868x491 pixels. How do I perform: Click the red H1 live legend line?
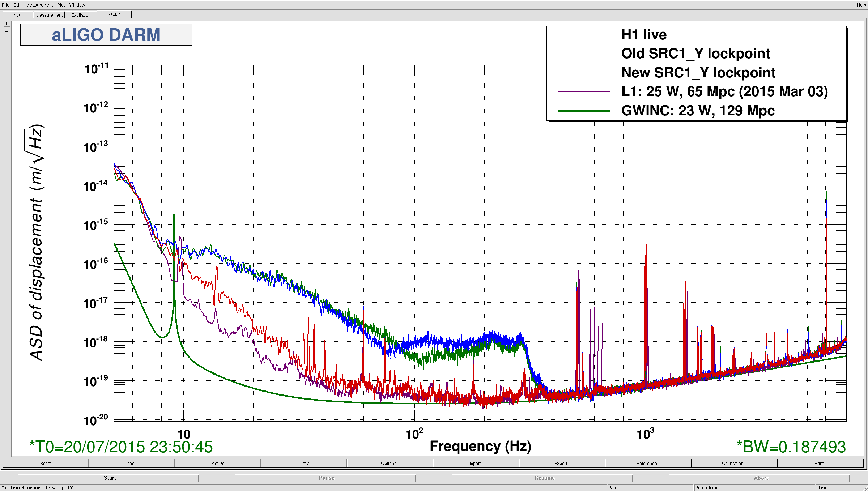pos(584,35)
